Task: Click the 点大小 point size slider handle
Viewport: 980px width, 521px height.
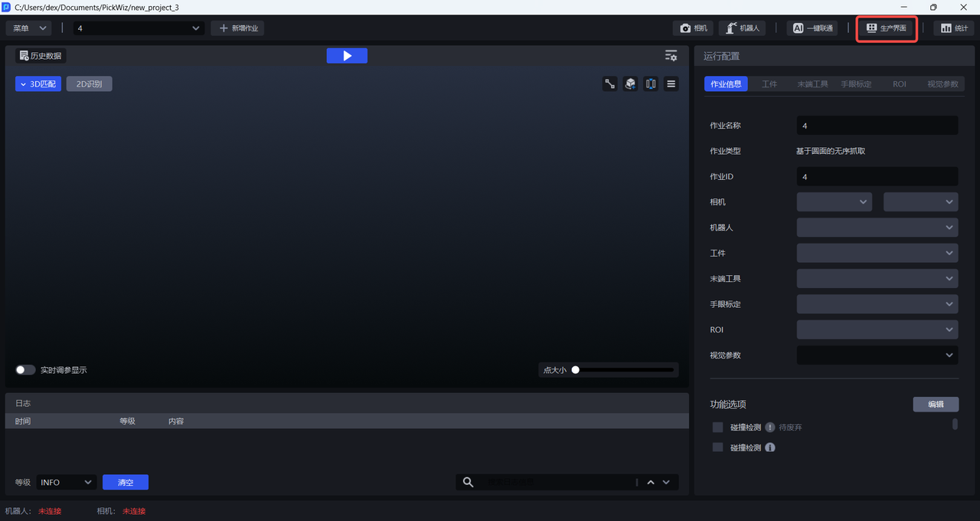Action: coord(575,370)
